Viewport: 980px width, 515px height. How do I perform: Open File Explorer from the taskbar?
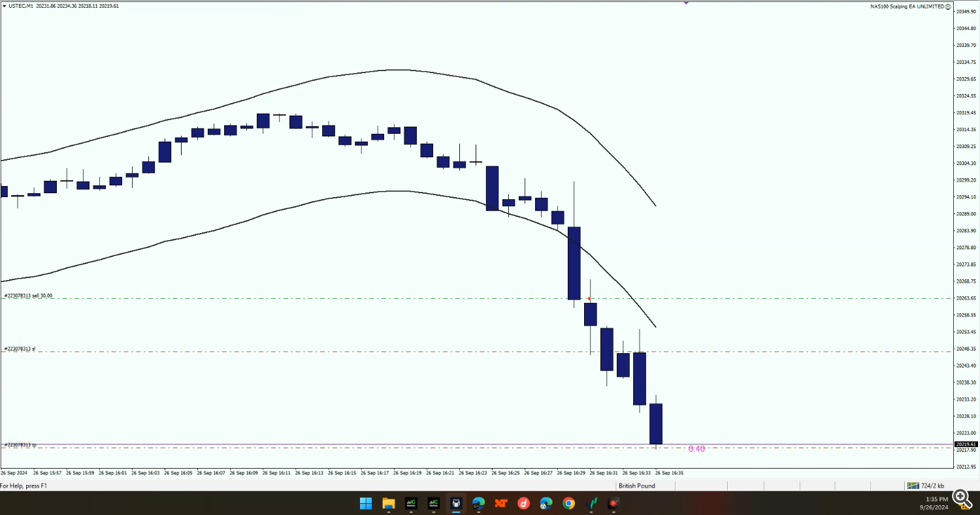tap(389, 503)
